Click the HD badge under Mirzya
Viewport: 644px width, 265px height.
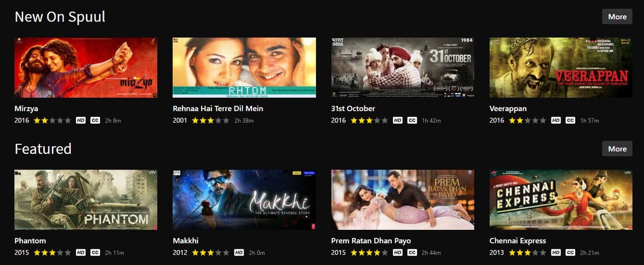pyautogui.click(x=80, y=120)
